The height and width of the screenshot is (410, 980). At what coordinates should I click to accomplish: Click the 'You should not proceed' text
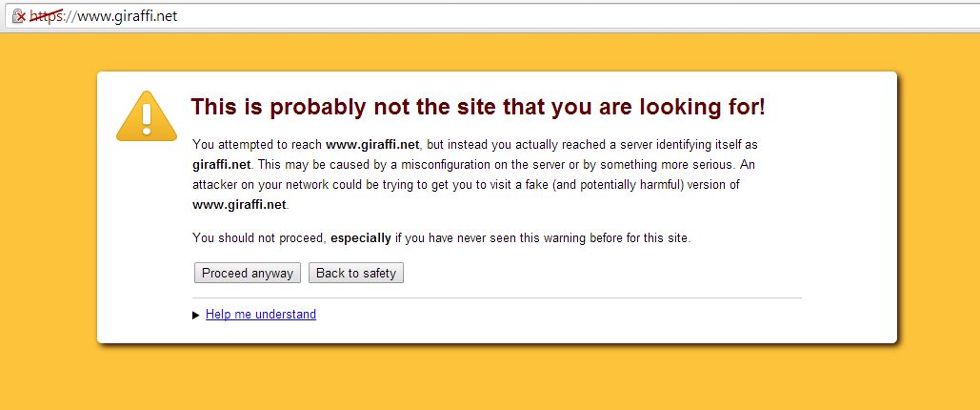(259, 237)
